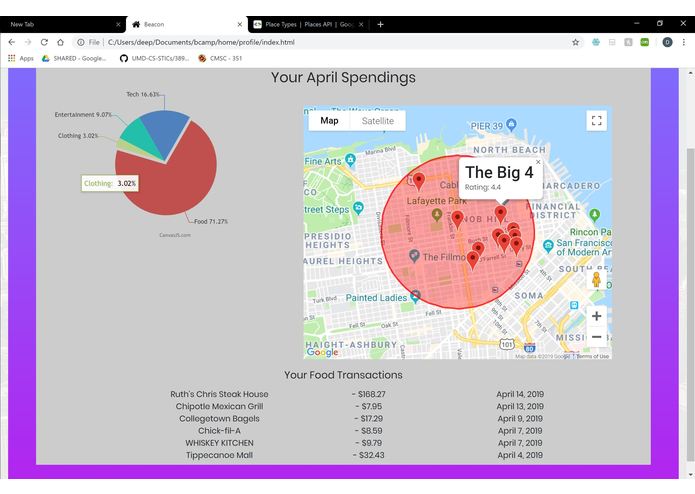
Task: Click the site info icon beside File
Action: coord(81,42)
